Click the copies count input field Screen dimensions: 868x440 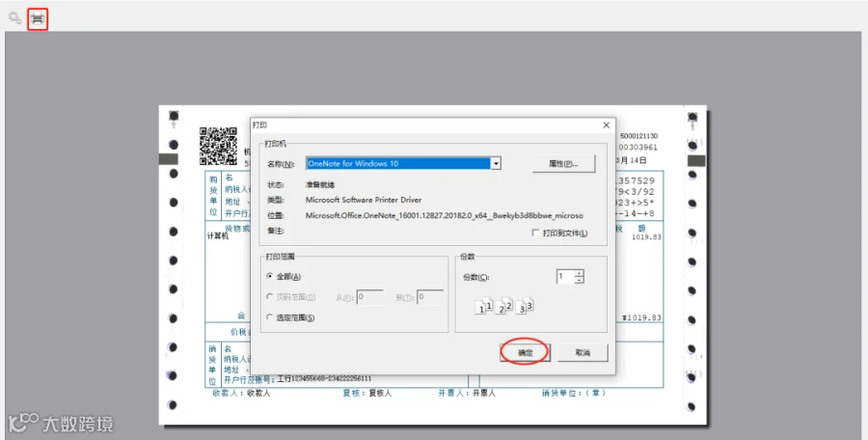pyautogui.click(x=565, y=276)
